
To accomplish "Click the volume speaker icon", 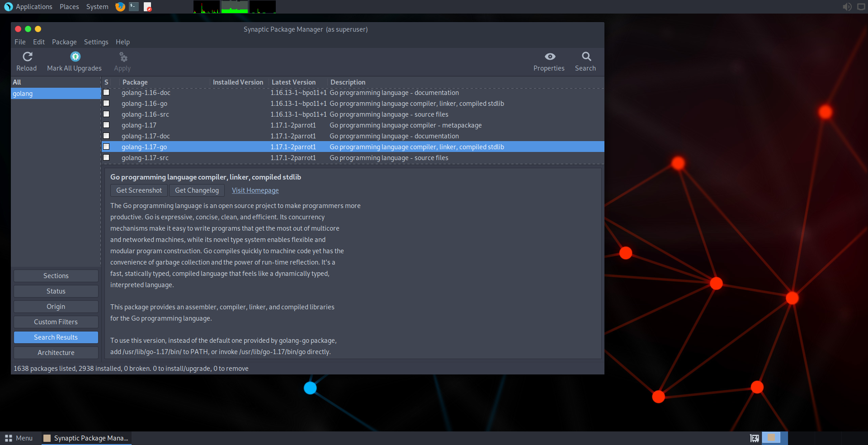I will click(x=847, y=7).
